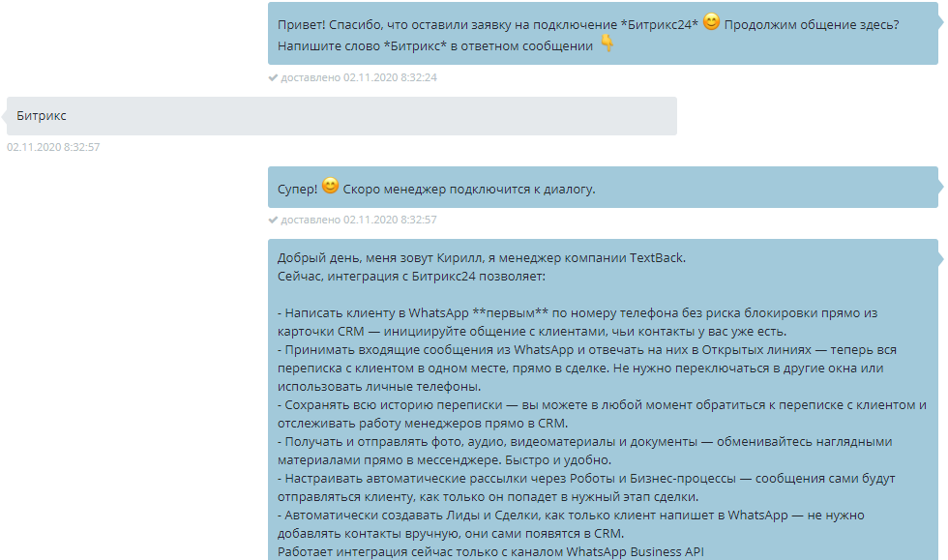Click the line Добрый день, меня зовут Кирилл
The height and width of the screenshot is (560, 948).
point(482,258)
